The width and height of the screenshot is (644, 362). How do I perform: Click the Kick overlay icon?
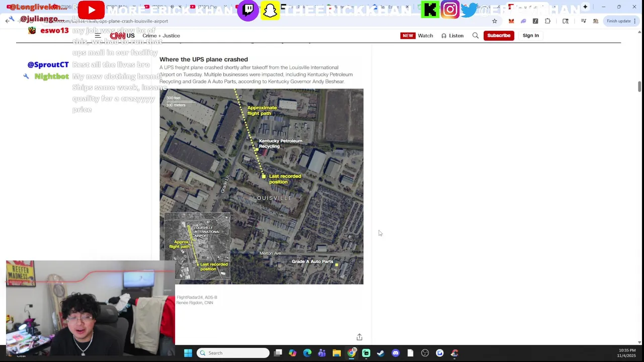430,10
